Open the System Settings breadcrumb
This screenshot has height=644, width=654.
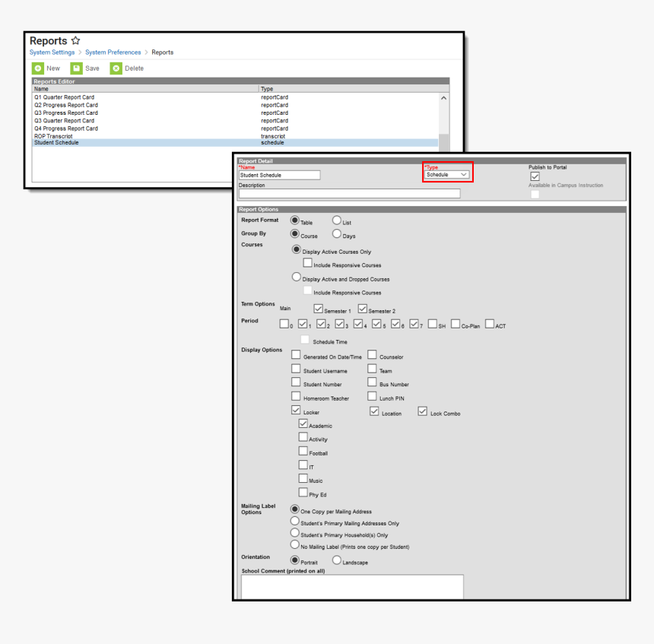(x=52, y=52)
